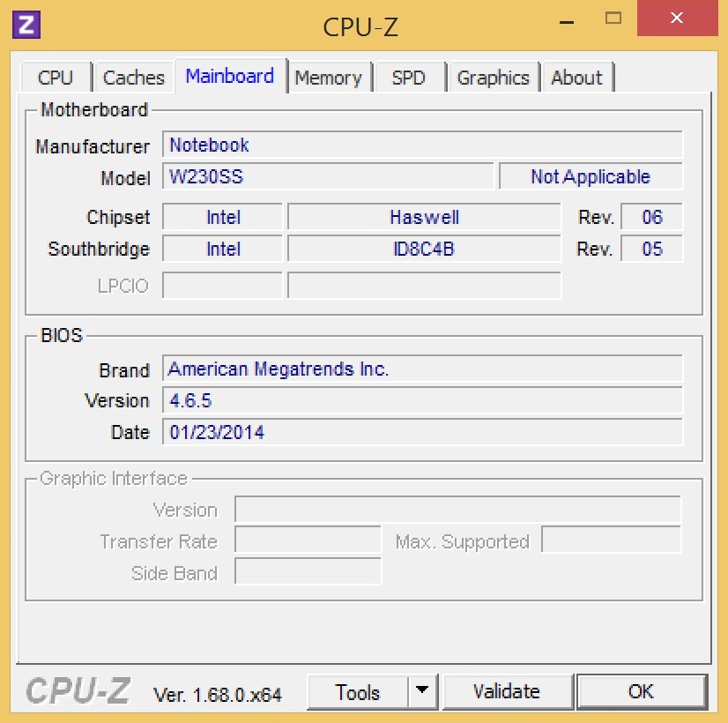The height and width of the screenshot is (723, 728).
Task: Open the Memory tab
Action: point(329,77)
